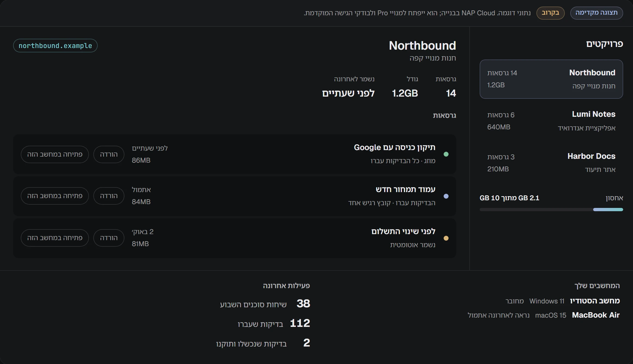
Task: Click the Northbound main title
Action: pos(422,46)
